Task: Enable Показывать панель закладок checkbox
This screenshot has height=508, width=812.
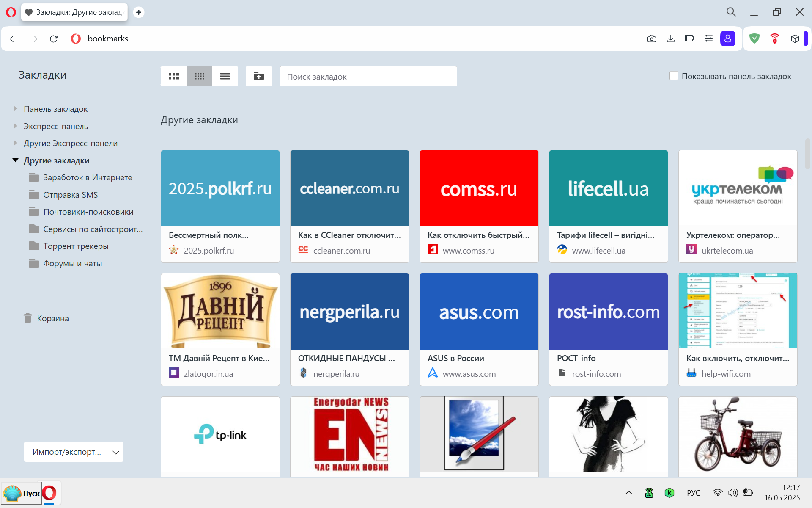Action: (x=674, y=76)
